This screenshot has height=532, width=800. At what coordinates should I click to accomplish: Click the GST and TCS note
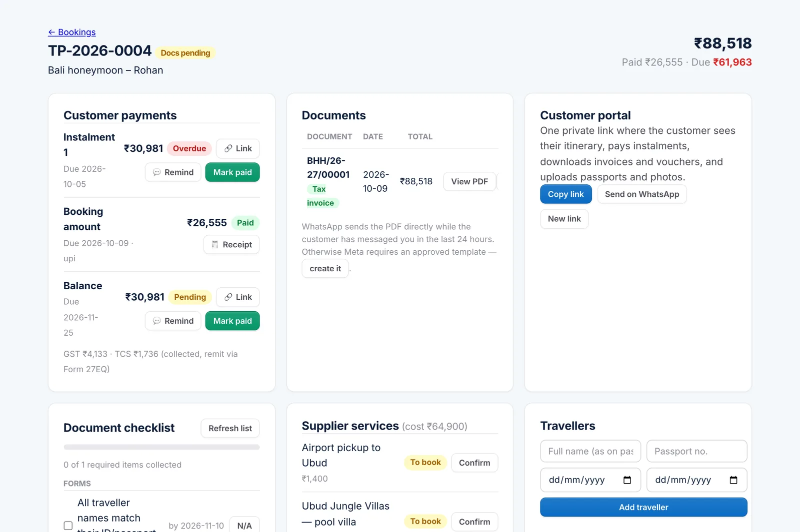[x=150, y=362]
